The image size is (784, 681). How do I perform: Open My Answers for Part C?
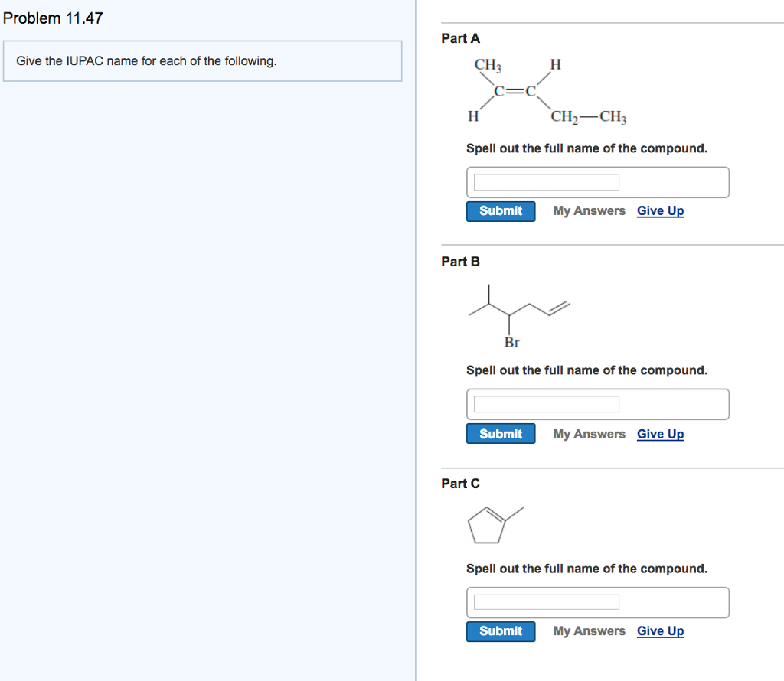589,631
